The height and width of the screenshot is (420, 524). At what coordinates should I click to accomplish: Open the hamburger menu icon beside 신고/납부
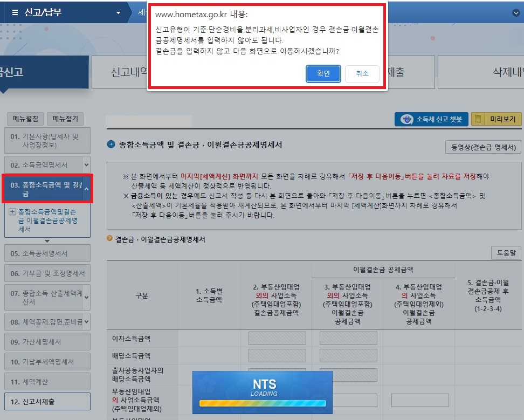coord(15,12)
